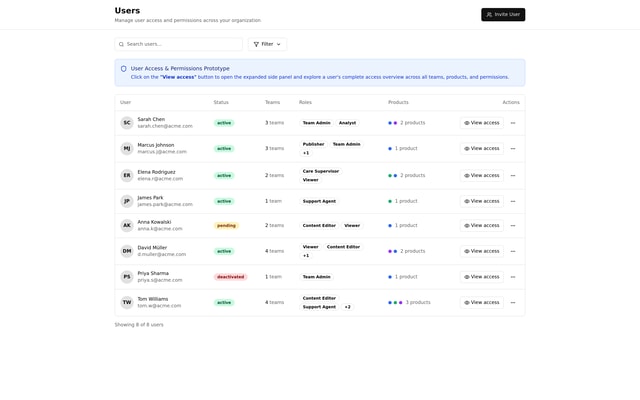This screenshot has height=400, width=640.
Task: Sort by the User column header
Action: pos(125,102)
